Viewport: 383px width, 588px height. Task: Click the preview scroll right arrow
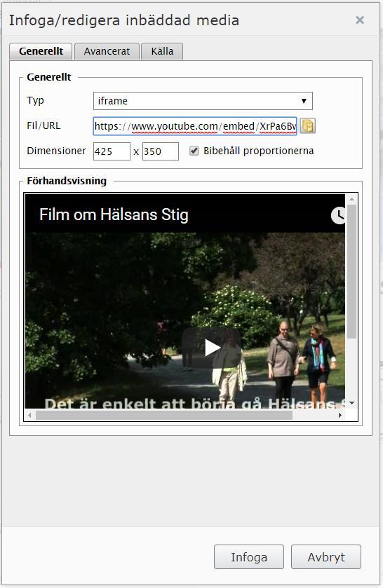click(340, 415)
